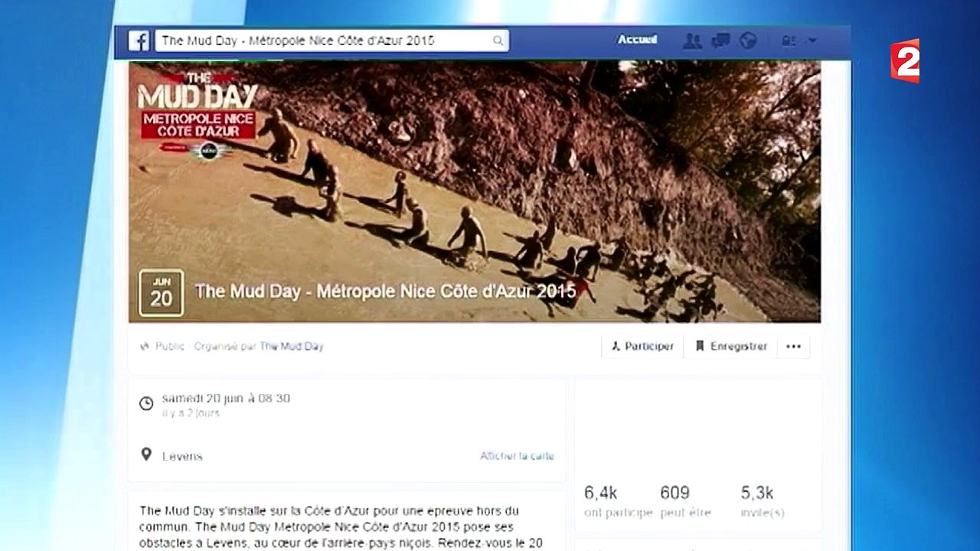The width and height of the screenshot is (980, 551).
Task: Open the notifications globe icon
Action: (748, 41)
